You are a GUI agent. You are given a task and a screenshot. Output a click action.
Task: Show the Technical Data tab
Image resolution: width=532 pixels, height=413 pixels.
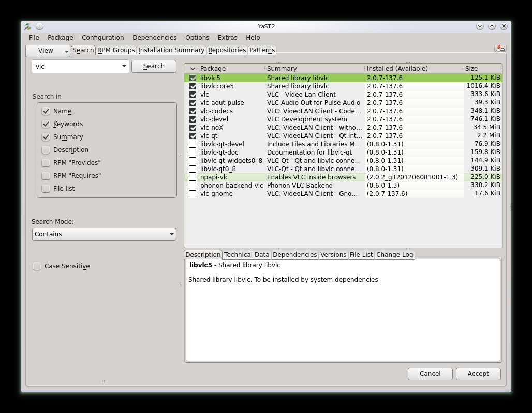point(247,255)
